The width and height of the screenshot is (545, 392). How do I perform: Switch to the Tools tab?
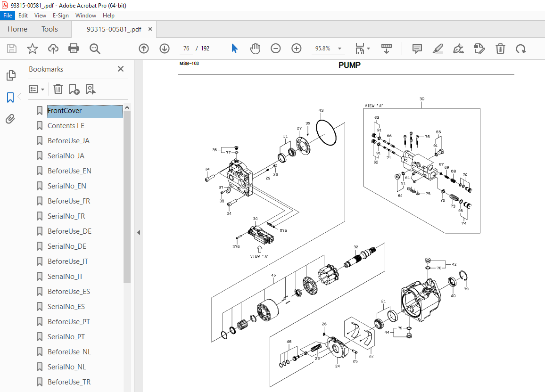[50, 29]
